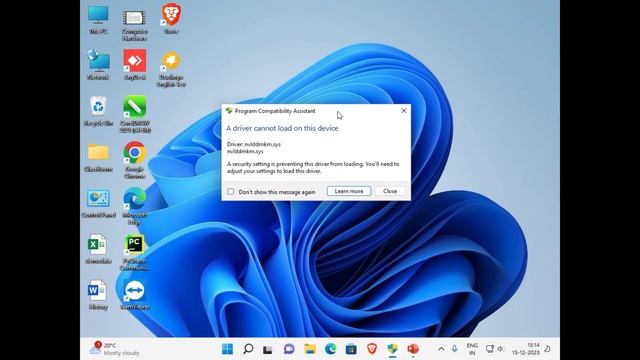Click the moon Focus assist tray icon

[x=548, y=349]
